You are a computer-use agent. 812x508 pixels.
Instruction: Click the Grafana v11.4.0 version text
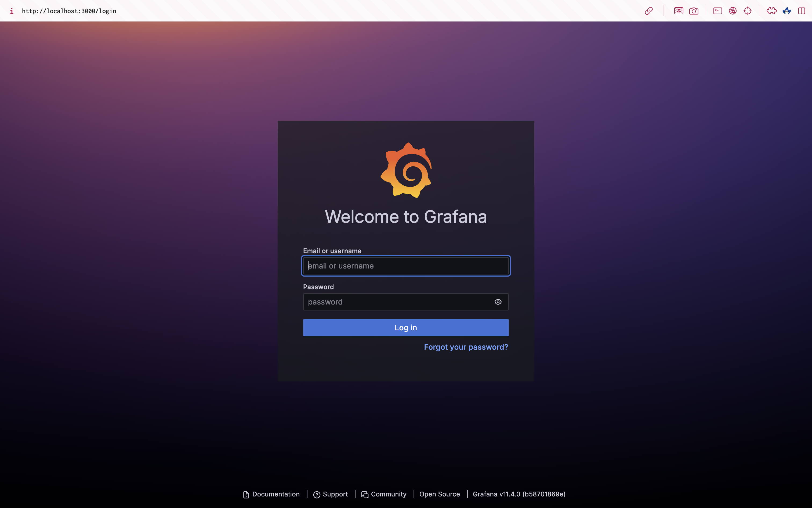point(519,494)
